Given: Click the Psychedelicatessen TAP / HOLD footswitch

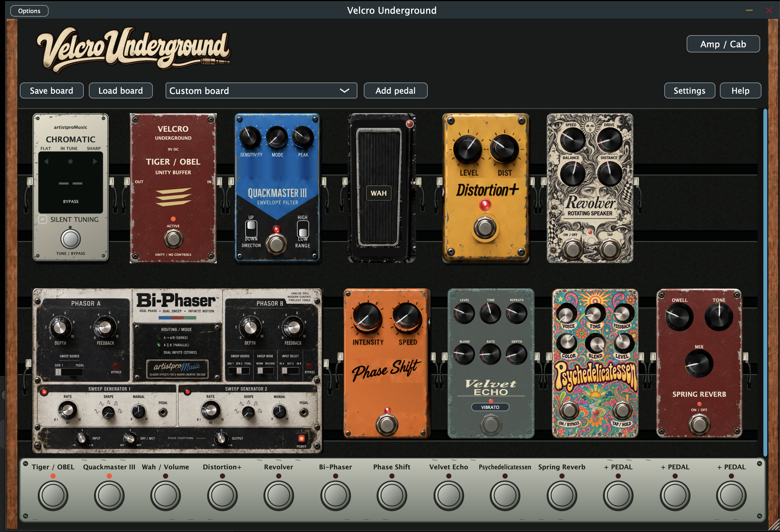Looking at the screenshot, I should click(x=622, y=410).
